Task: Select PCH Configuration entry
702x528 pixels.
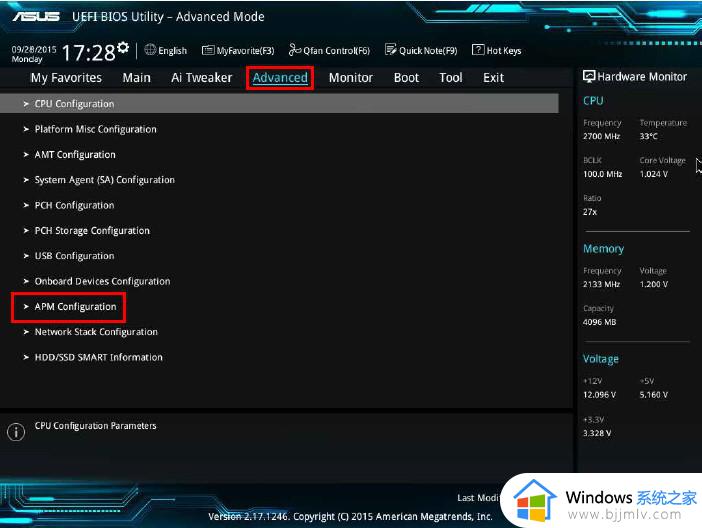Action: pos(74,206)
